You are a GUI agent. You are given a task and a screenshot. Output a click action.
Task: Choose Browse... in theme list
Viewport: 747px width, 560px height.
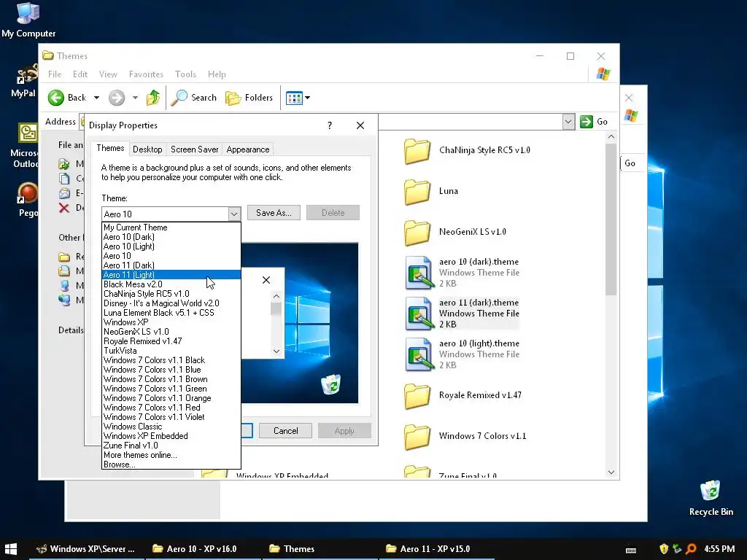click(171, 464)
